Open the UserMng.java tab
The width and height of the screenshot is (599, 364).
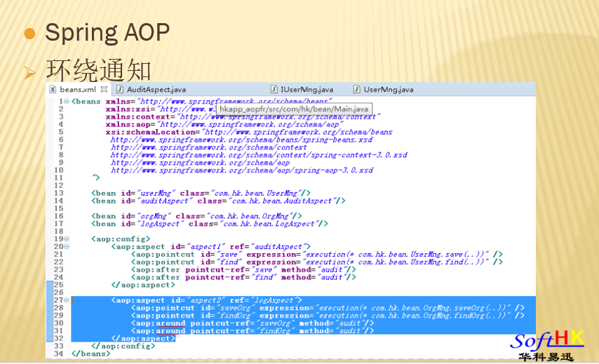pyautogui.click(x=388, y=89)
